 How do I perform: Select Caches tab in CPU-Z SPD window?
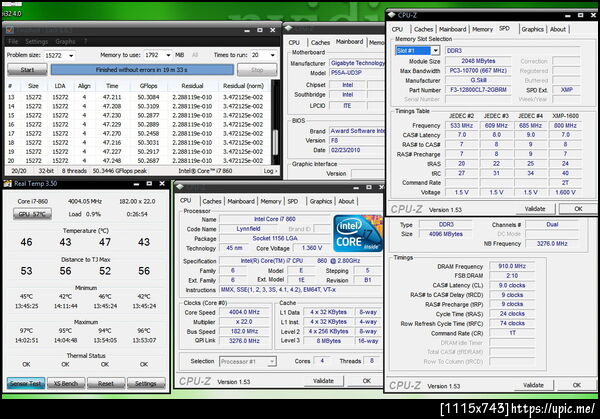coord(423,29)
